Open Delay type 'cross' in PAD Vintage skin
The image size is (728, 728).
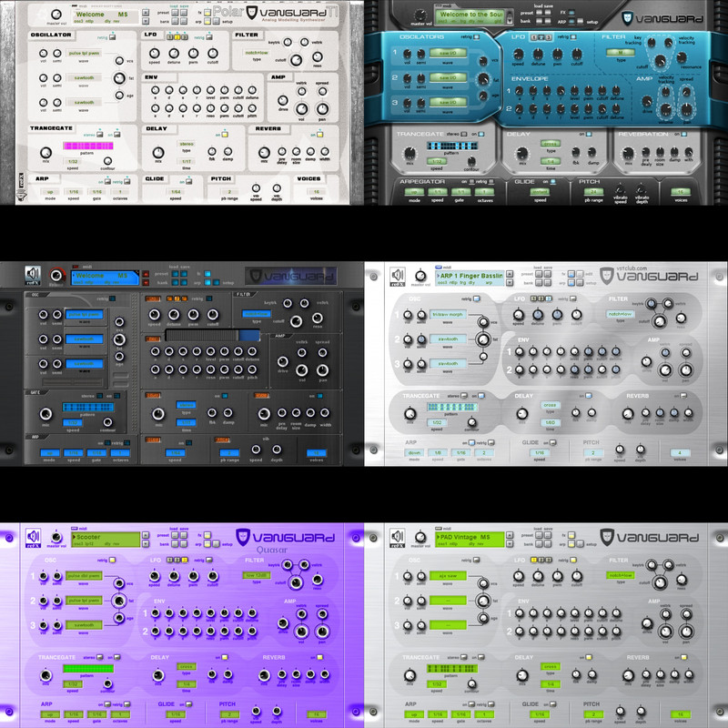[551, 666]
